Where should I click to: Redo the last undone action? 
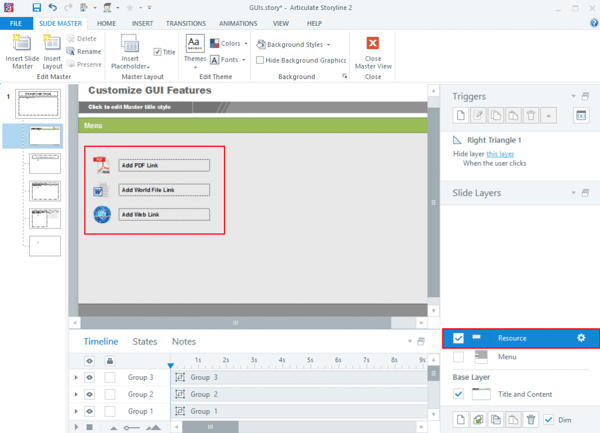click(x=68, y=7)
